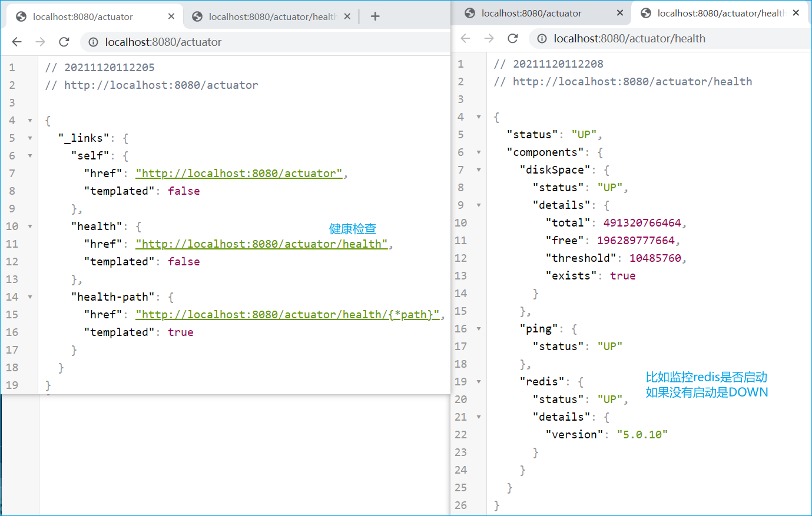The image size is (812, 516).
Task: Reload the actuator/health page in right window
Action: point(513,38)
